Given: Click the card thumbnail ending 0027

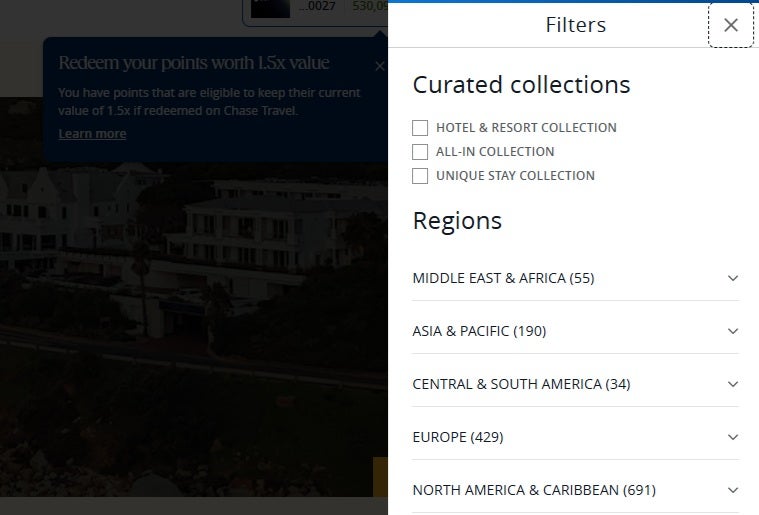Looking at the screenshot, I should coord(270,9).
